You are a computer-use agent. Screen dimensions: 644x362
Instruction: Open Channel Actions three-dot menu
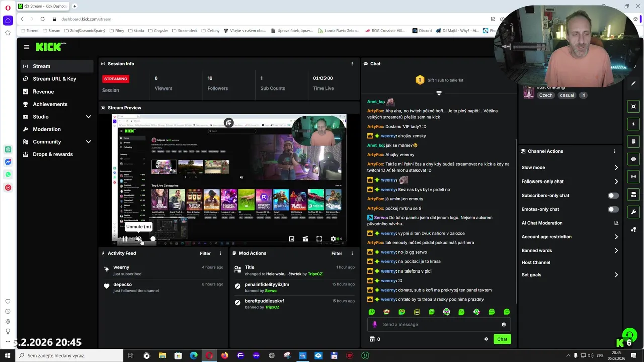click(614, 151)
